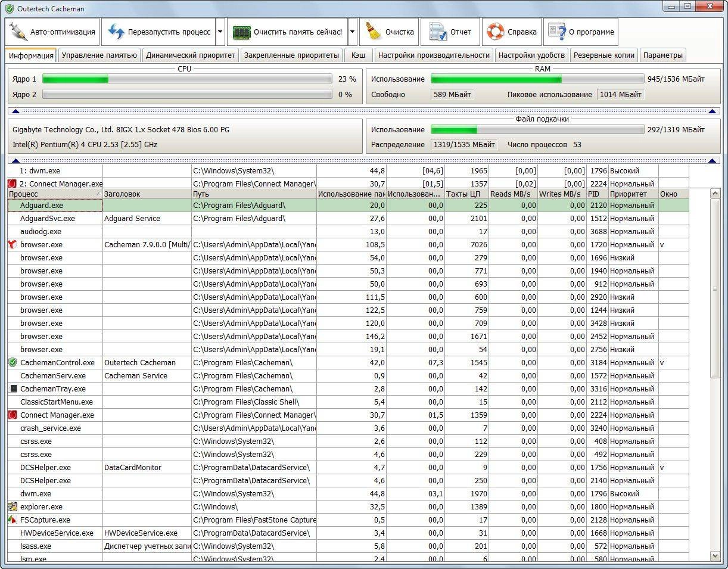This screenshot has height=569, width=728.
Task: Open Справка help button
Action: click(x=512, y=32)
